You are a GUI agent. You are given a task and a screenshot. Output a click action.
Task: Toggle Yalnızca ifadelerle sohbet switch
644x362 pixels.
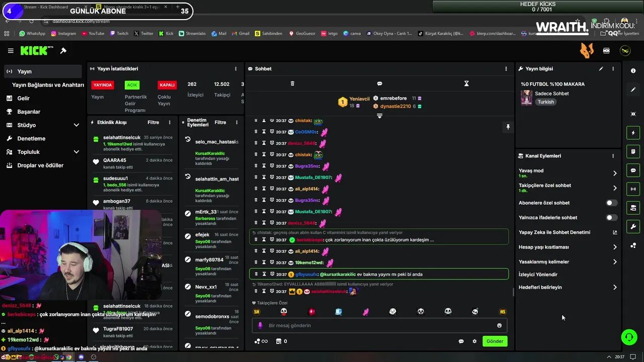(x=611, y=218)
